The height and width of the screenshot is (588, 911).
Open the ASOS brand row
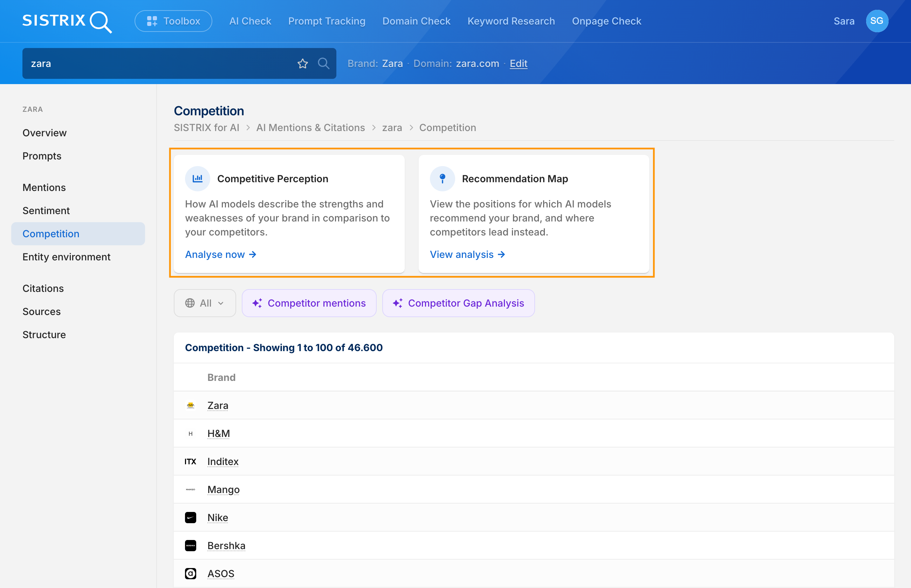tap(534, 574)
